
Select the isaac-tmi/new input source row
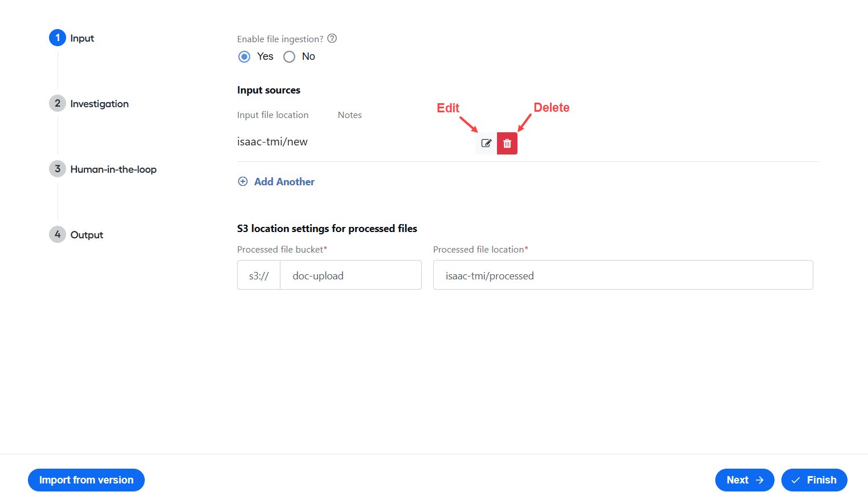coord(528,143)
